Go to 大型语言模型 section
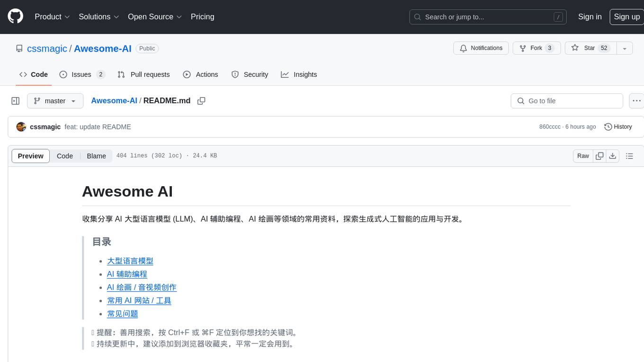This screenshot has height=362, width=644. (130, 261)
